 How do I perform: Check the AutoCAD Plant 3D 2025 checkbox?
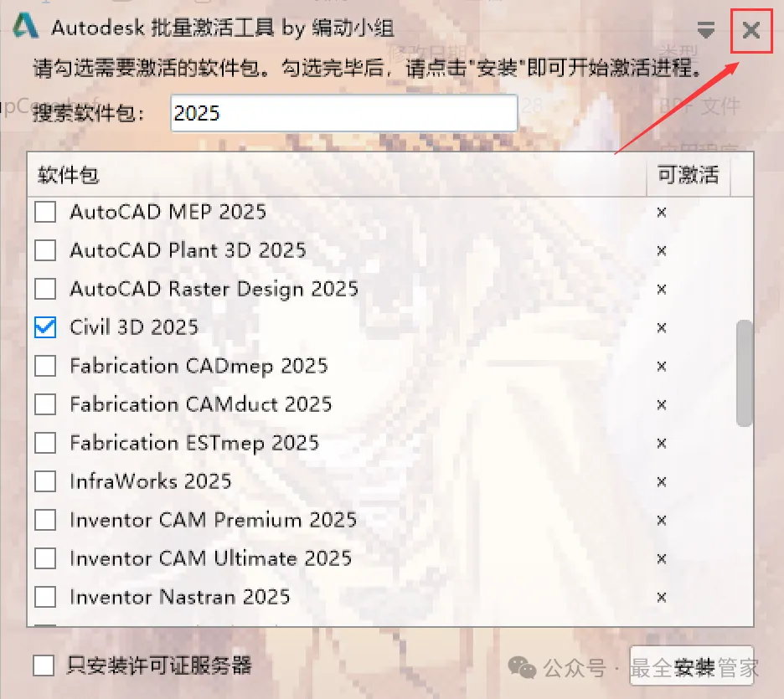tap(45, 250)
